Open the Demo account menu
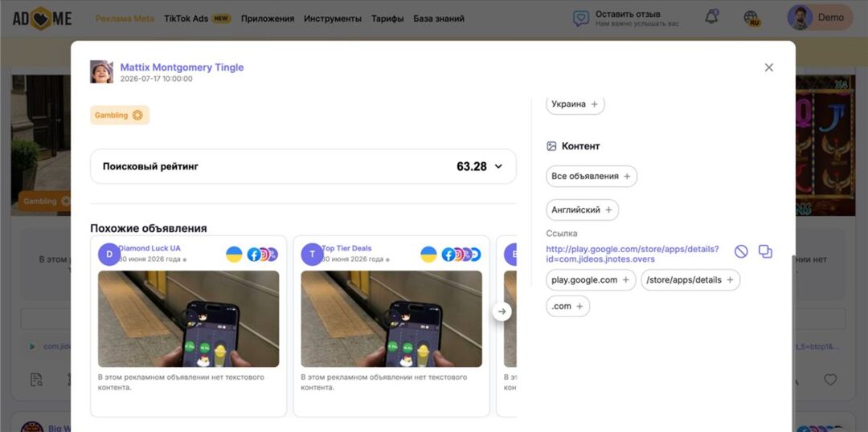Viewport: 868px width, 432px height. (820, 18)
